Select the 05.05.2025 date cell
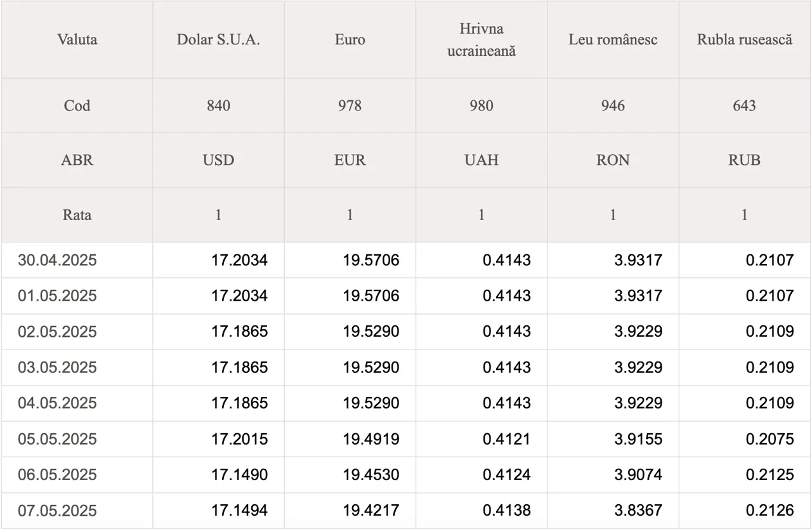Screen dimensions: 812x529 tap(77, 439)
